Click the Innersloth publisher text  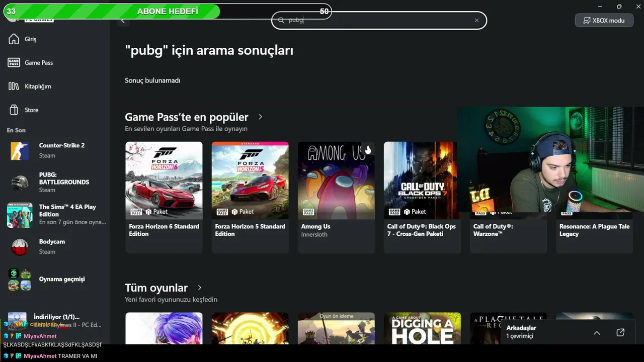(315, 235)
